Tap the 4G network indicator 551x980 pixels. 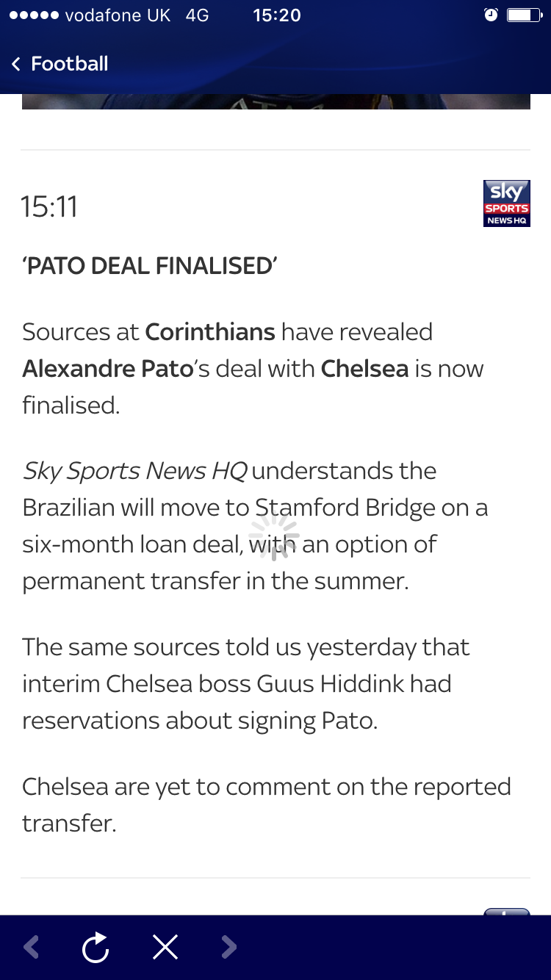198,15
